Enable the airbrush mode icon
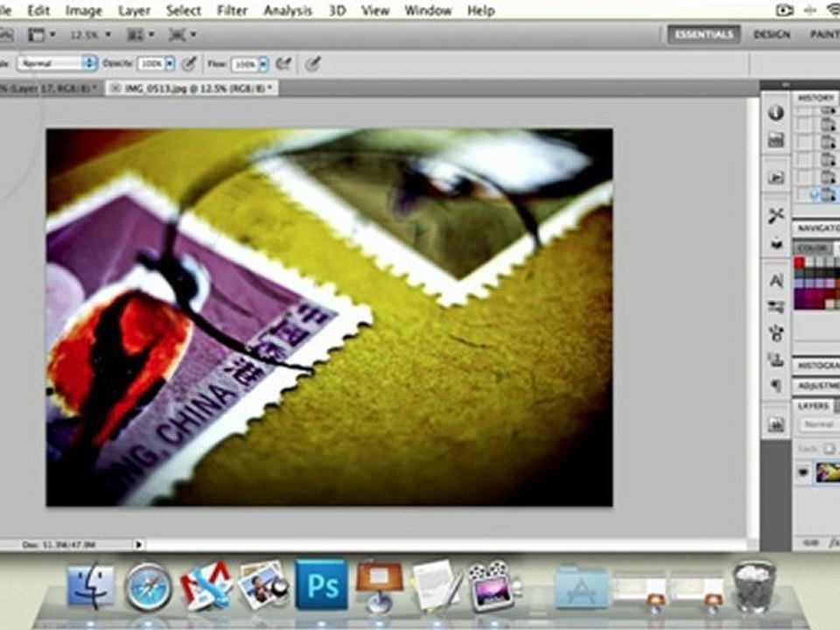 (283, 64)
